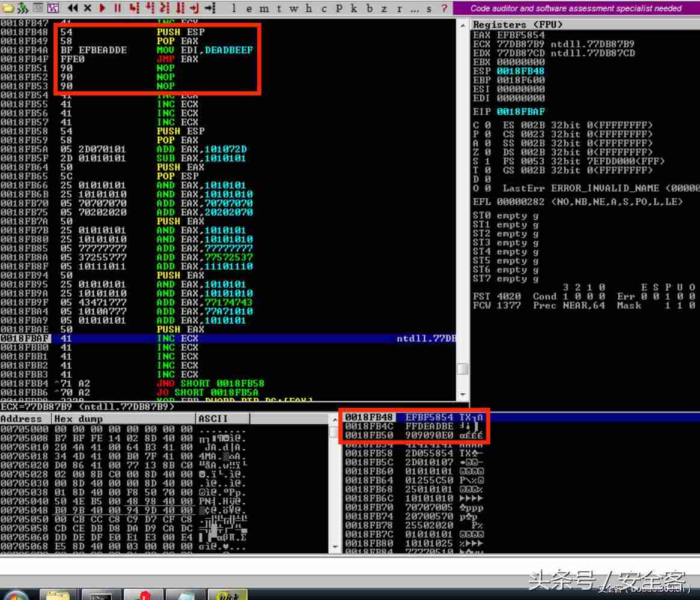Click the Restart program rewind icon
This screenshot has height=600, width=700.
pyautogui.click(x=73, y=8)
